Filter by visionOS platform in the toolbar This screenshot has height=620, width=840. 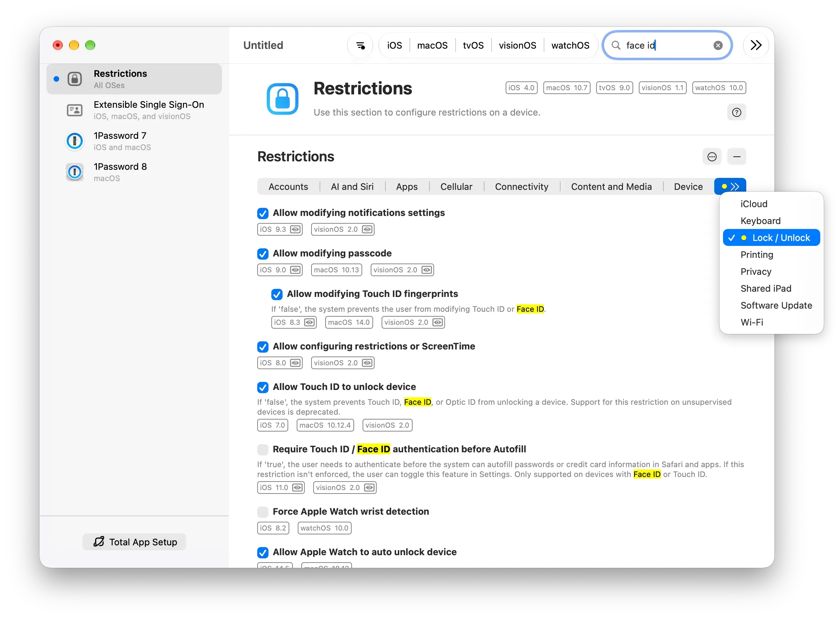pyautogui.click(x=517, y=45)
